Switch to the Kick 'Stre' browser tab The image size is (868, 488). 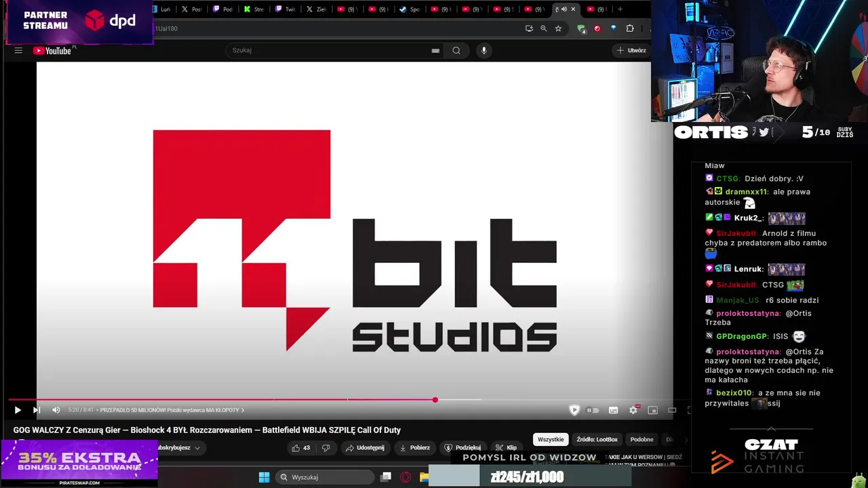[254, 9]
